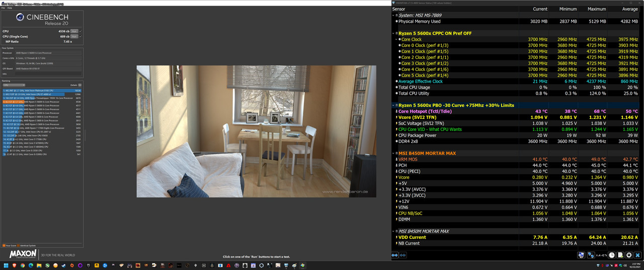The image size is (644, 270).
Task: Select the Vcore (SVI2 TFN) row
Action: [x=516, y=117]
